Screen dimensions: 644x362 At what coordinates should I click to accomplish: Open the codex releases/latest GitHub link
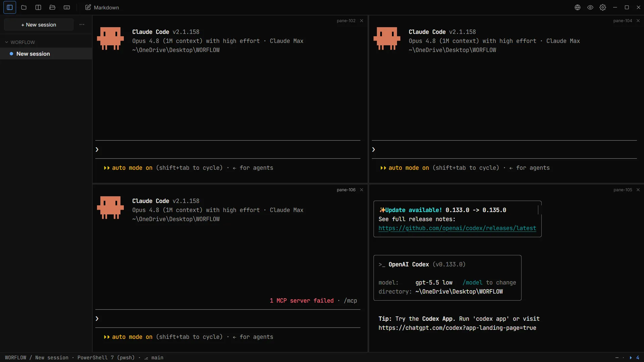click(x=457, y=228)
